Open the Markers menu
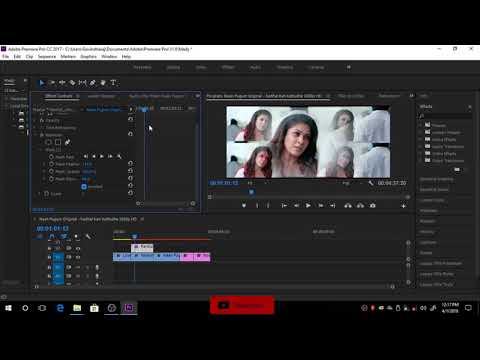This screenshot has width=480, height=360. click(68, 56)
